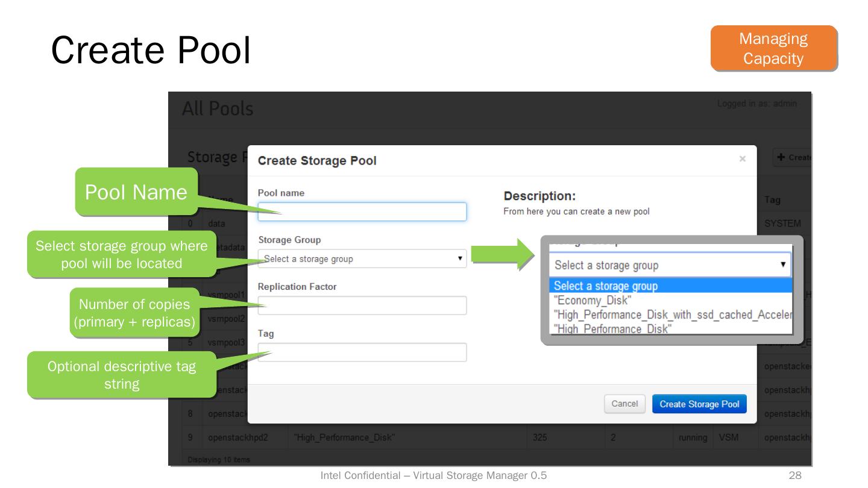Image resolution: width=868 pixels, height=488 pixels.
Task: Click the Tag column header in table
Action: click(x=772, y=199)
